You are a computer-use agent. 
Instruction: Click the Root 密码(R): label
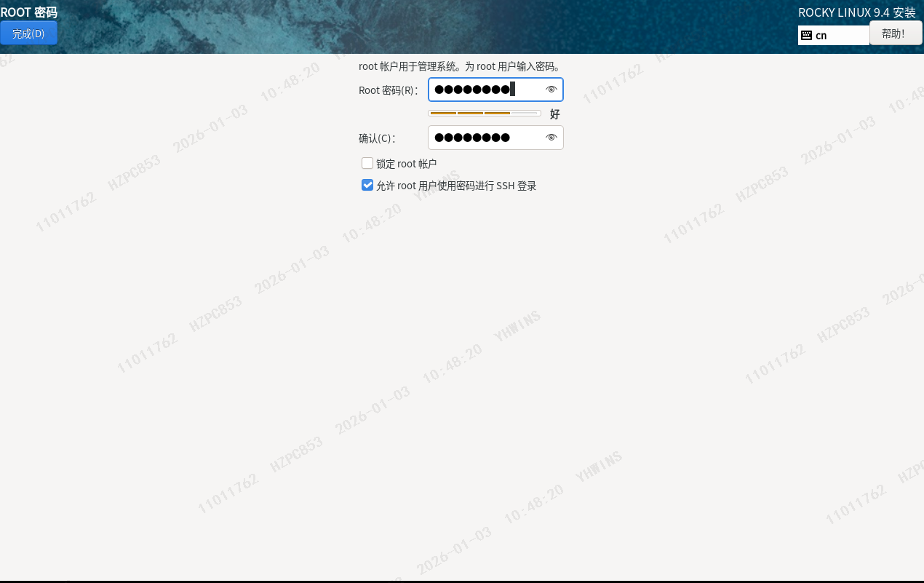tap(389, 90)
